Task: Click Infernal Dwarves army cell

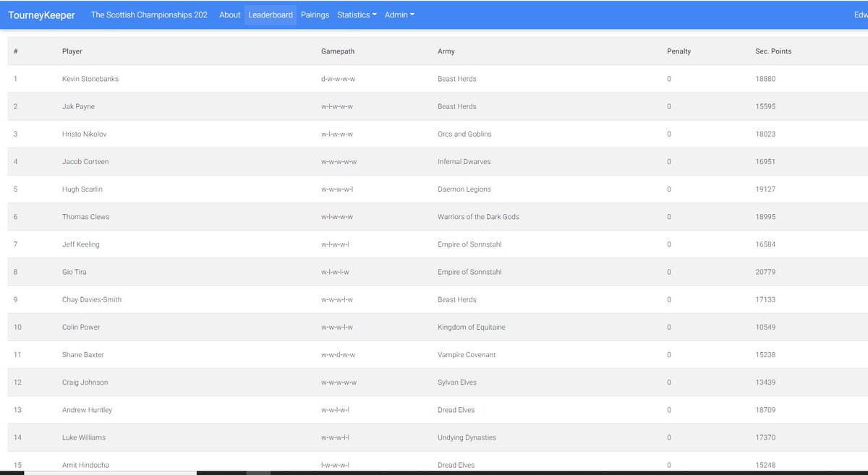Action: [466, 161]
